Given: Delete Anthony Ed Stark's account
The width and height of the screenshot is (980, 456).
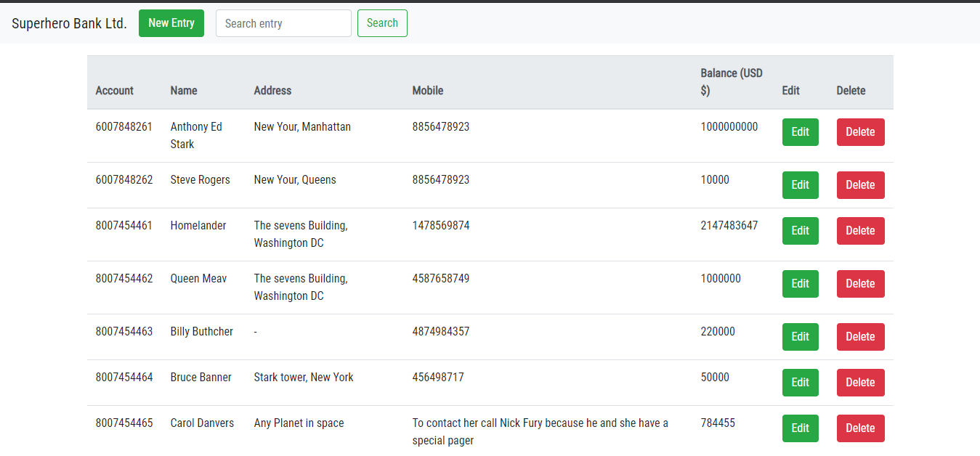Looking at the screenshot, I should [x=861, y=132].
